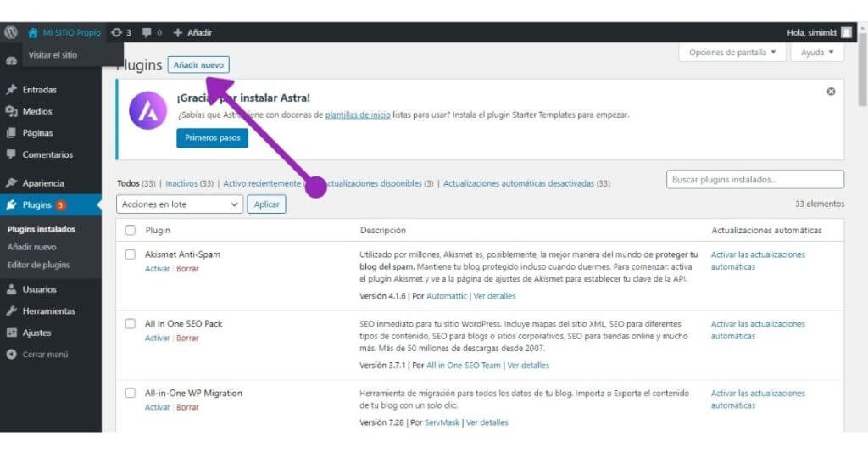868x453 pixels.
Task: Check the All-in-One WP Migration checkbox
Action: click(x=130, y=393)
